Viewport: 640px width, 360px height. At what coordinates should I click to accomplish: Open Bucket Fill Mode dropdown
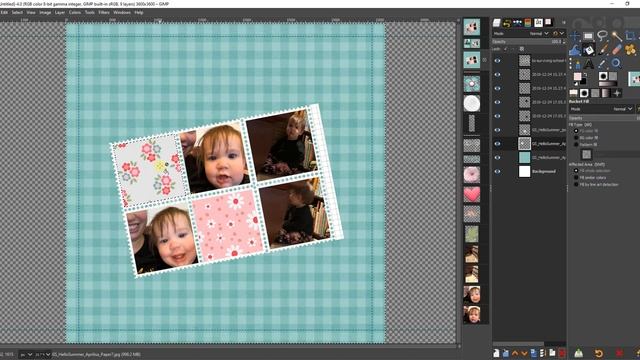pyautogui.click(x=601, y=109)
